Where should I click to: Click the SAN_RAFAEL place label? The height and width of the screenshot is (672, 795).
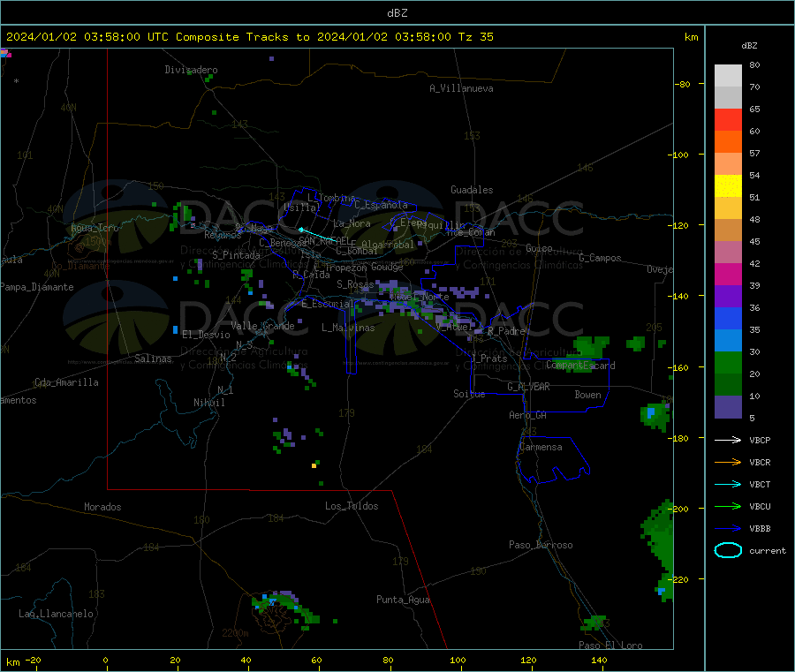point(324,241)
